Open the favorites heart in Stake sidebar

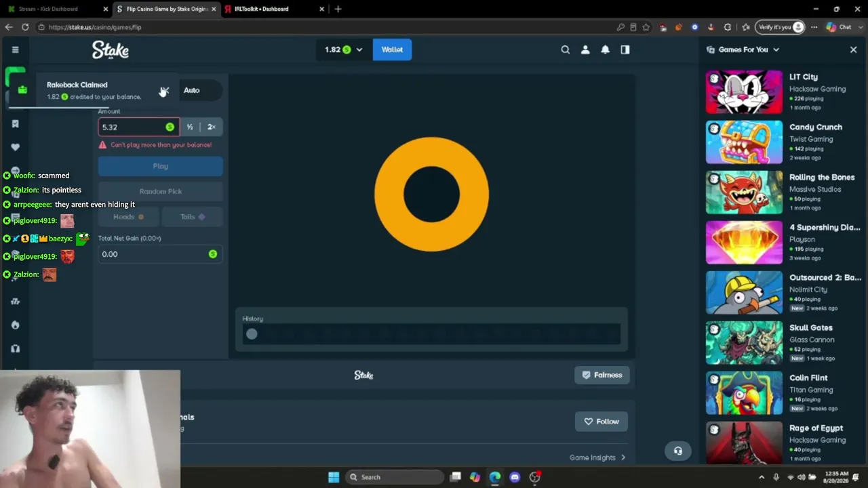click(15, 147)
